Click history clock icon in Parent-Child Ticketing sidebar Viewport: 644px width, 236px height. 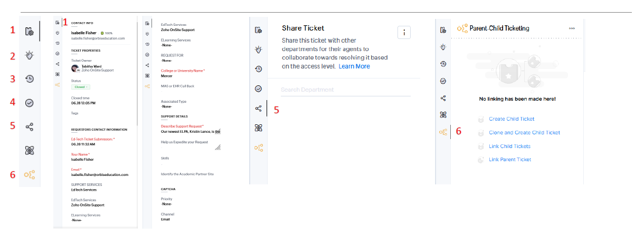[443, 64]
